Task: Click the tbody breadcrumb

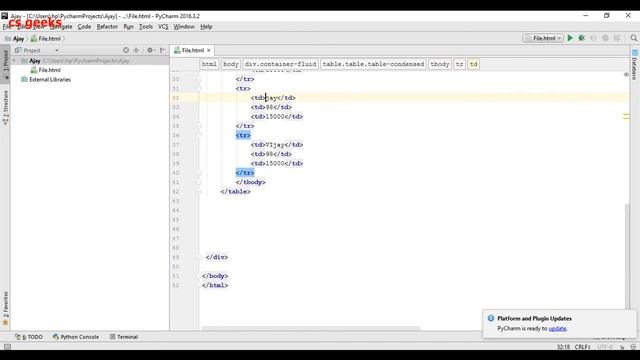Action: tap(440, 64)
